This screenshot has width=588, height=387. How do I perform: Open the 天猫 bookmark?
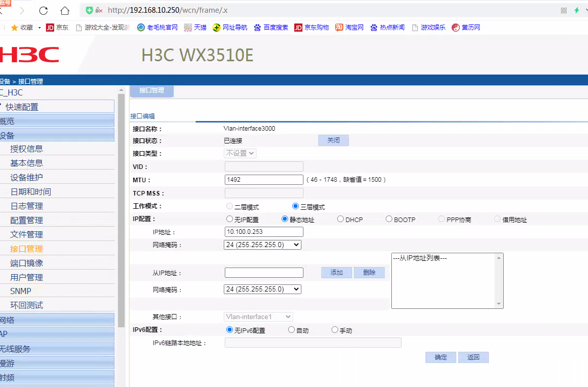click(x=195, y=28)
